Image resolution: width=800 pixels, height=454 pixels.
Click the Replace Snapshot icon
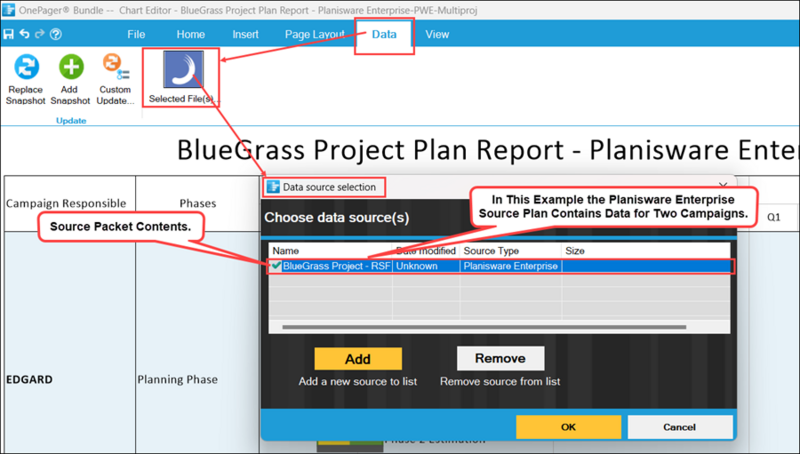[x=26, y=66]
